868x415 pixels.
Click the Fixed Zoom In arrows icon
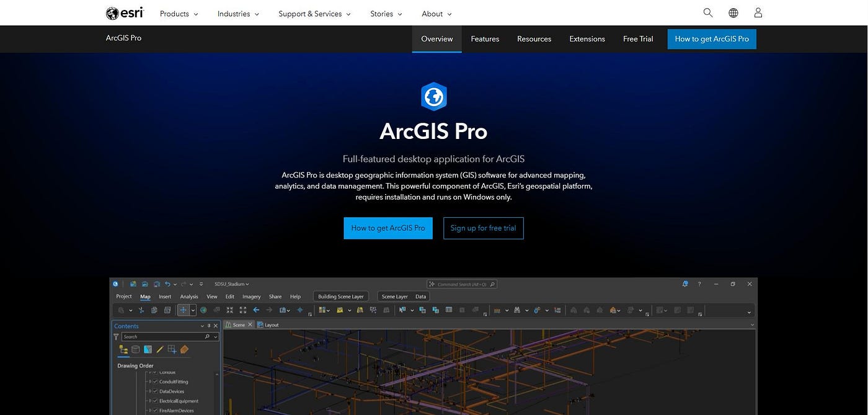pyautogui.click(x=229, y=310)
